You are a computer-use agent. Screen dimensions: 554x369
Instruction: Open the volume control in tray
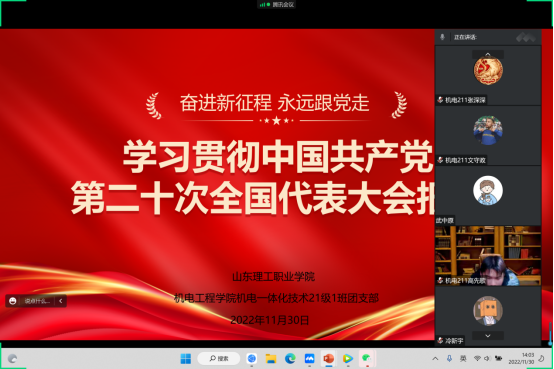(x=487, y=359)
